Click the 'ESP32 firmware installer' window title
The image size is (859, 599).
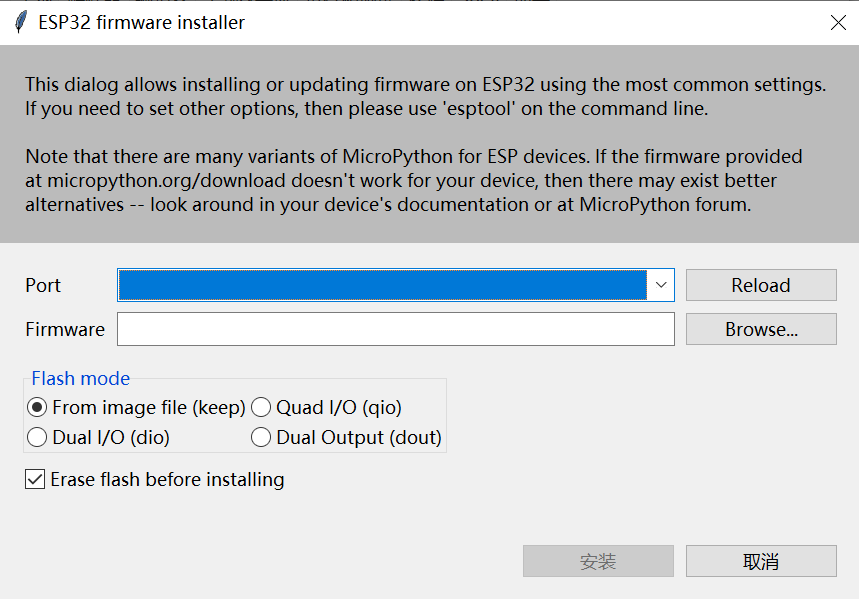click(141, 22)
